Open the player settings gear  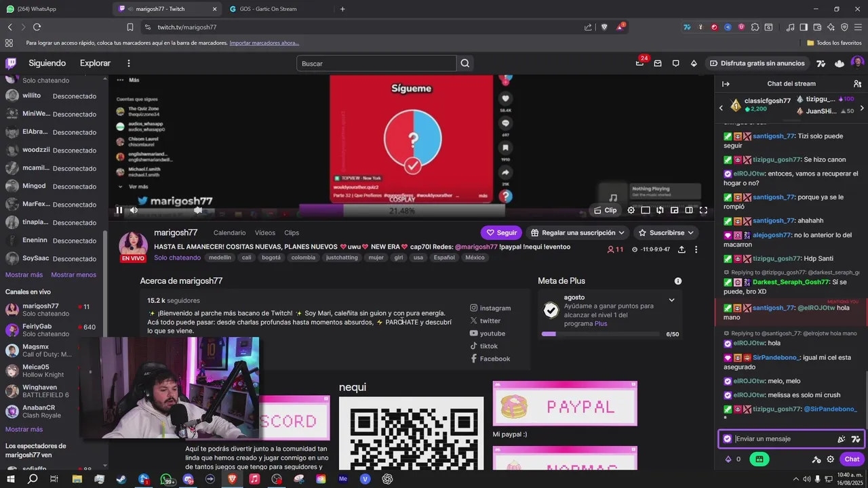(x=631, y=210)
